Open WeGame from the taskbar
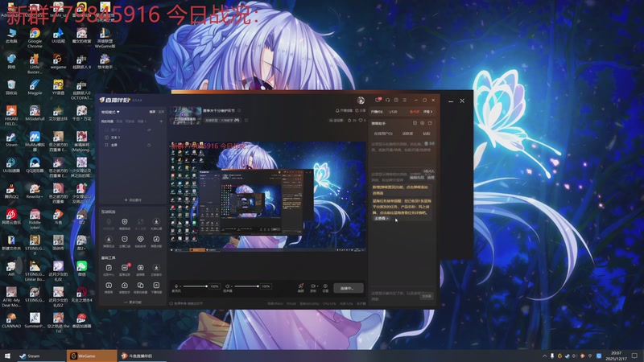Image resolution: width=644 pixels, height=362 pixels. [92, 356]
